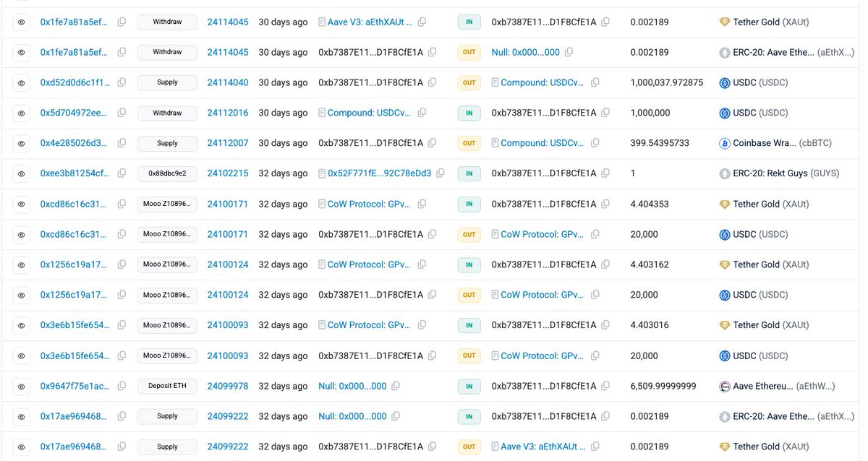Screen dimensions: 868x461
Task: Copy Null sender address on Deposit ETH row
Action: [396, 386]
